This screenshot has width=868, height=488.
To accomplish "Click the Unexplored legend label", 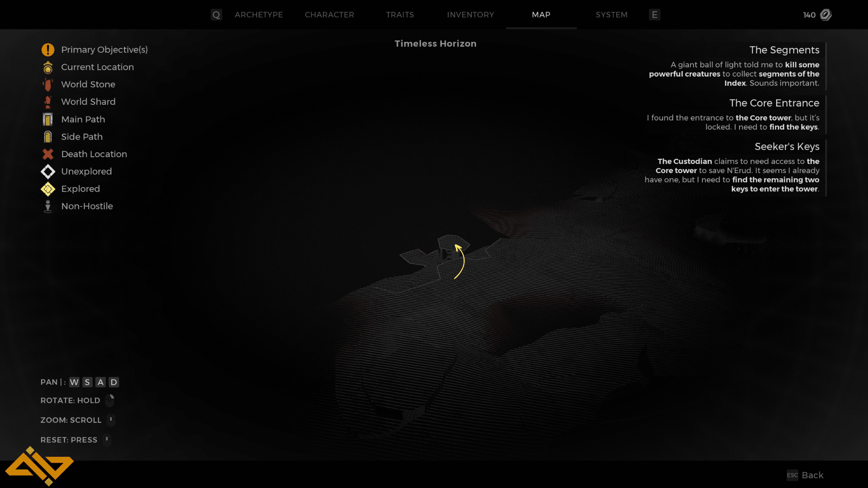I will [86, 171].
